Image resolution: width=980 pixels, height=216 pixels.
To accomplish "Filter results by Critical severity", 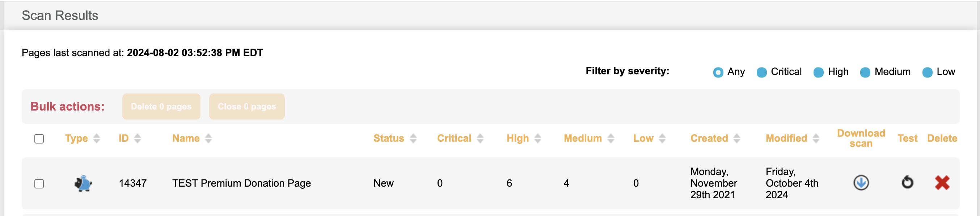I will pyautogui.click(x=761, y=72).
